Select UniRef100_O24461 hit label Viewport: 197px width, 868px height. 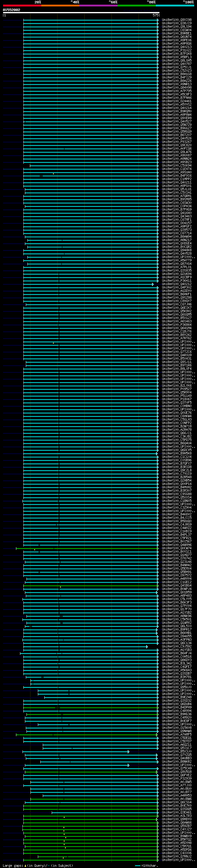177,101
